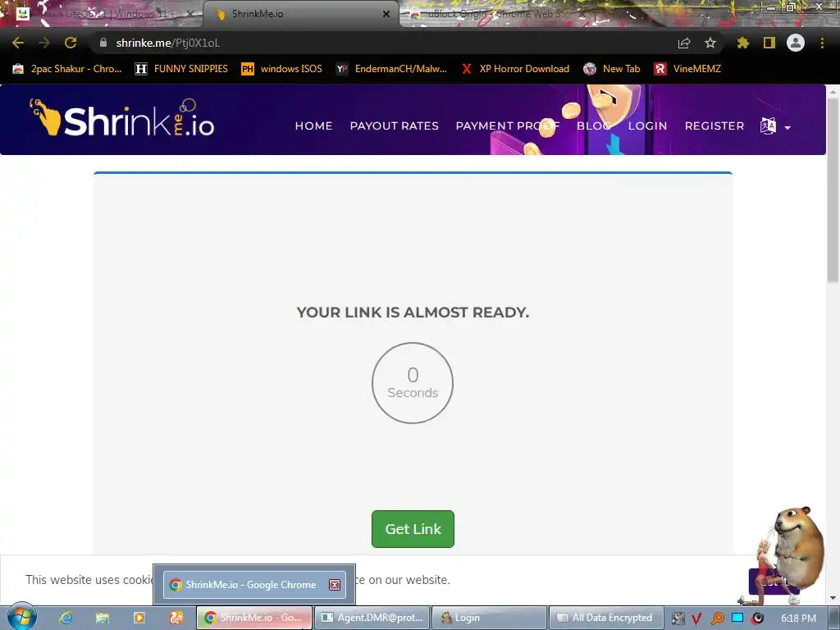The height and width of the screenshot is (630, 840).
Task: Open the 2pac Shakur bookmark
Action: 67,69
